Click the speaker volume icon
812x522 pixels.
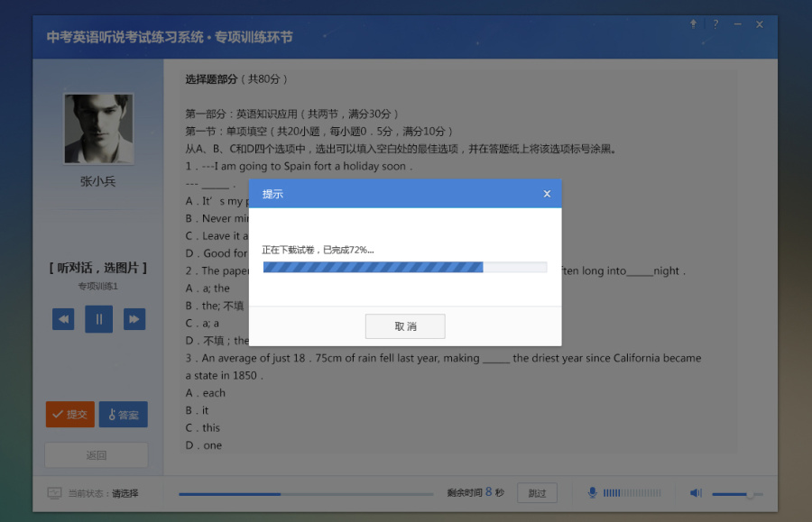tap(696, 492)
